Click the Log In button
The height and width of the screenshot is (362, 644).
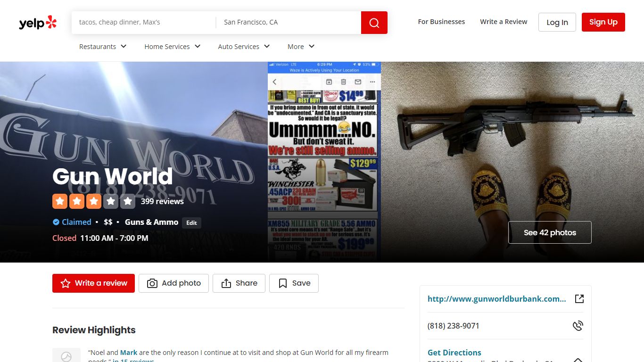(x=557, y=22)
